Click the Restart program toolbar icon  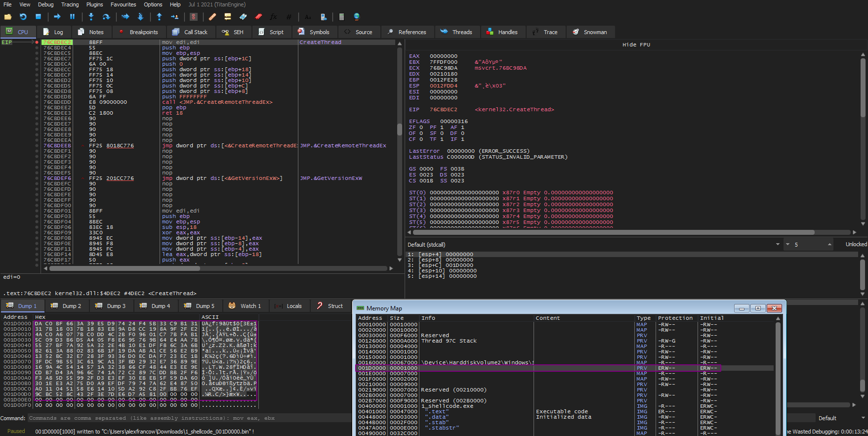(23, 17)
